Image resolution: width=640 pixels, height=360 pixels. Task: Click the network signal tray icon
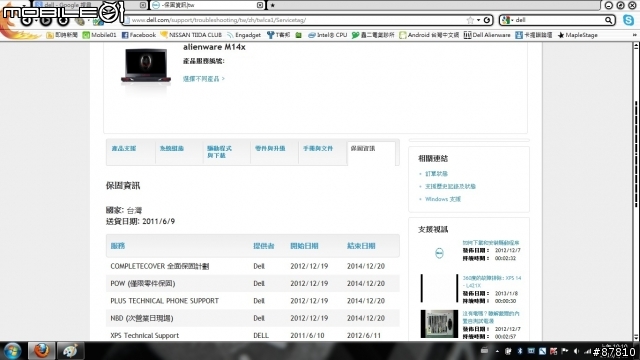[587, 351]
